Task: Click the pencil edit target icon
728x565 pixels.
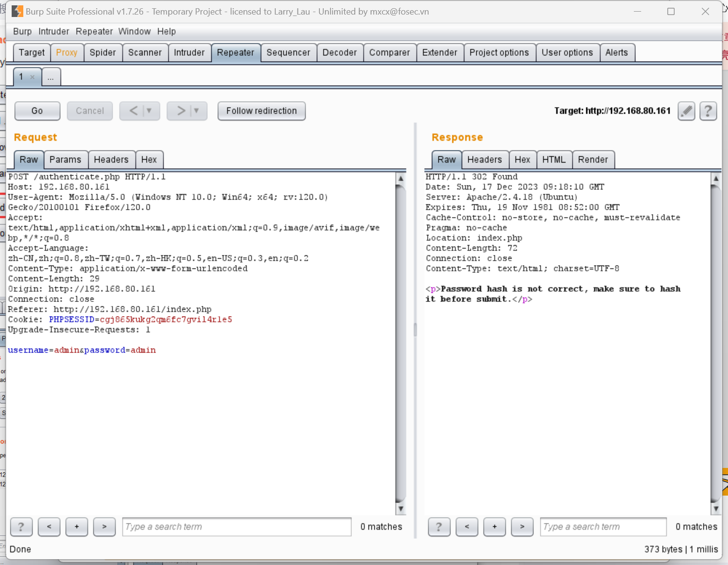Action: [686, 111]
